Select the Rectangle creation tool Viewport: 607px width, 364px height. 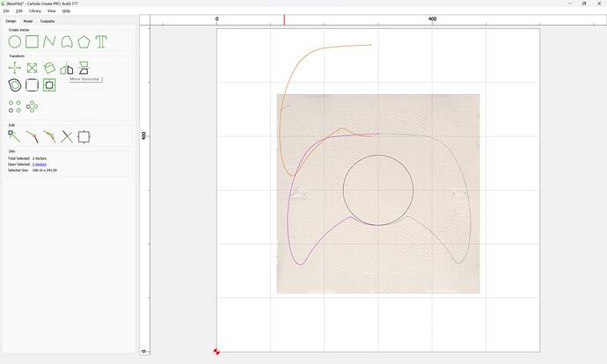32,41
